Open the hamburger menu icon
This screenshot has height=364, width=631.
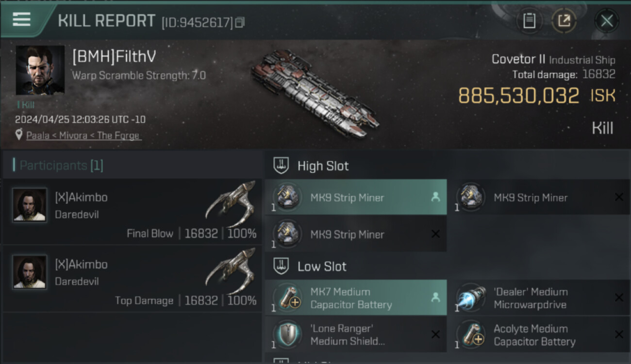tap(21, 19)
